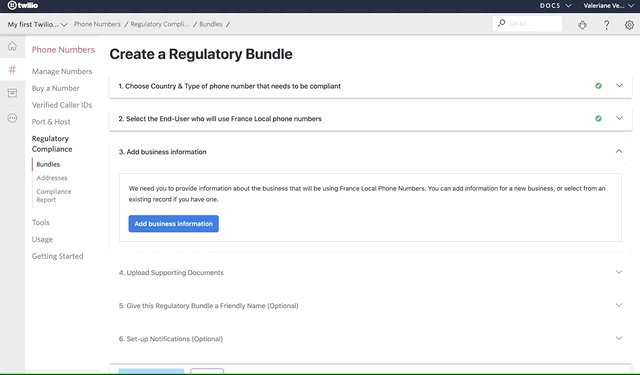Click the bug debugger icon in top bar

coord(582,25)
